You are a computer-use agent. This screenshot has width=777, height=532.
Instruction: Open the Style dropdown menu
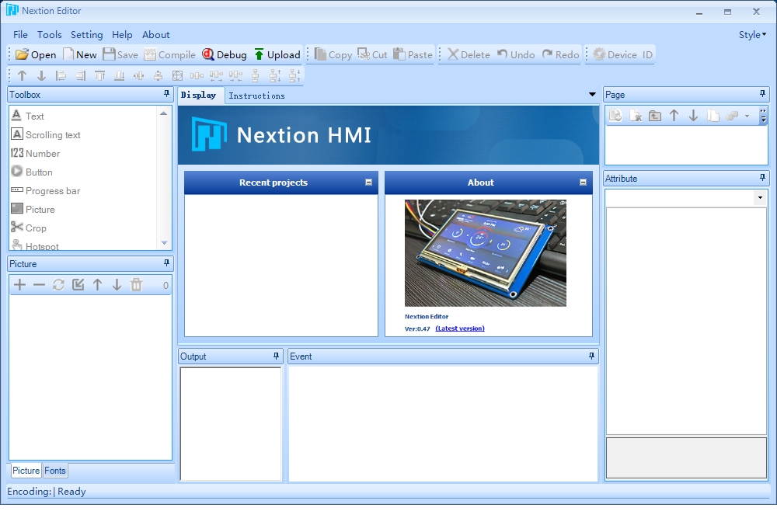tap(752, 35)
